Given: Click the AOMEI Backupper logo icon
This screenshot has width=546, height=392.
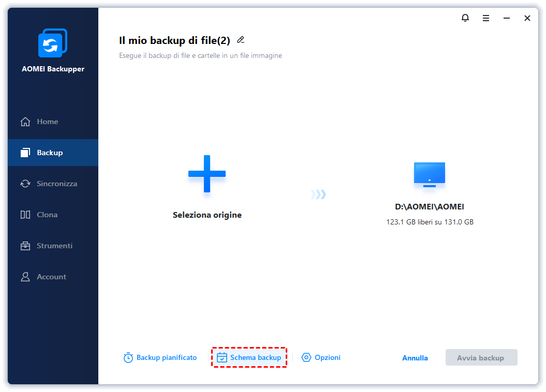Looking at the screenshot, I should pyautogui.click(x=53, y=43).
